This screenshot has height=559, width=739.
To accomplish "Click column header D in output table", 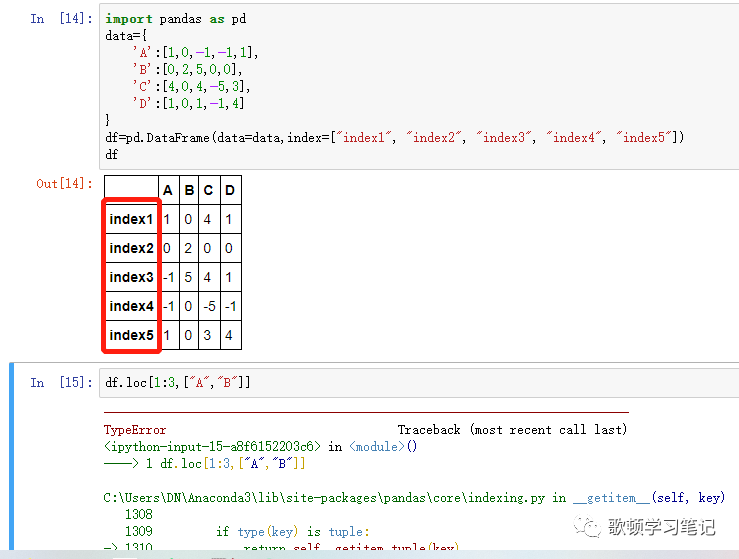I will [230, 190].
